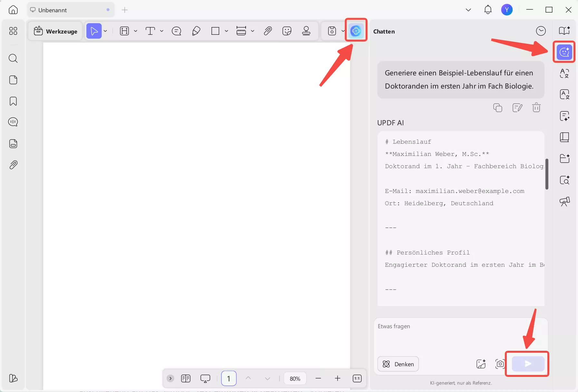Open the book knowledge base icon

(564, 137)
